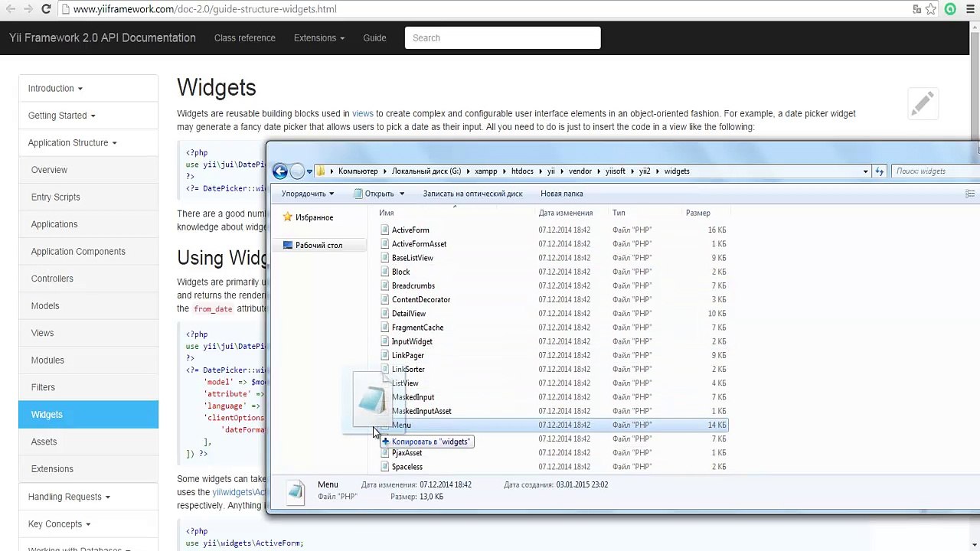Image resolution: width=980 pixels, height=551 pixels.
Task: Open the Guide navbar item
Action: (374, 37)
